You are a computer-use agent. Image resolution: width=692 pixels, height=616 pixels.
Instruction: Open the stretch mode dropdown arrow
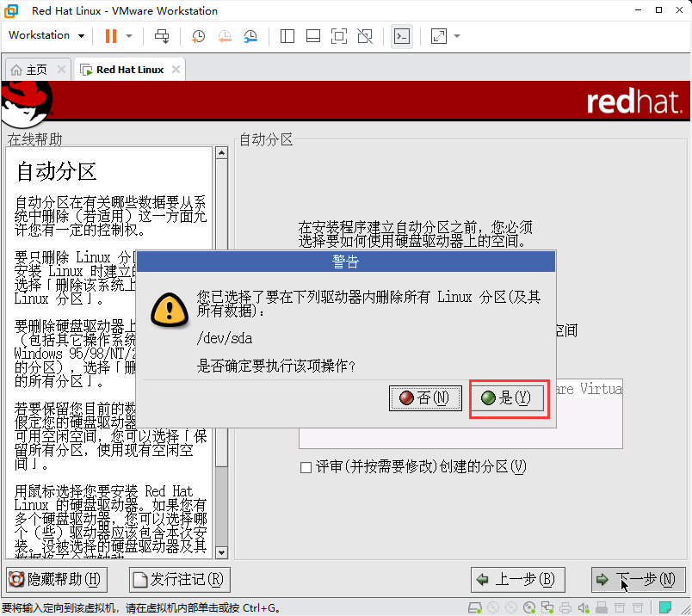[x=457, y=36]
